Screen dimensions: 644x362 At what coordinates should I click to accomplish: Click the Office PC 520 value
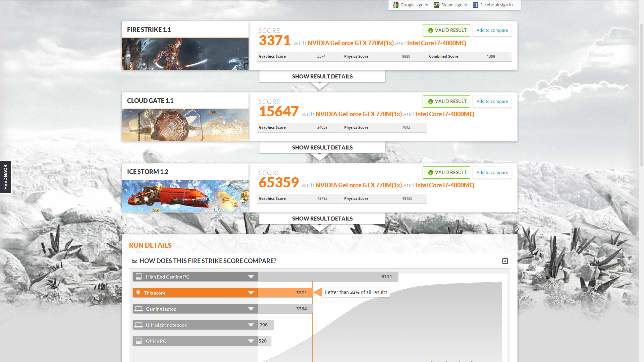point(263,341)
